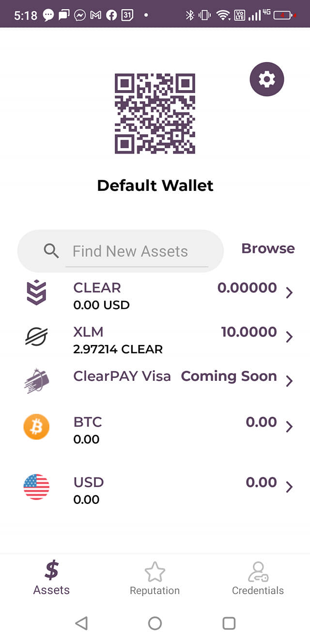Tap the search magnifier icon
The height and width of the screenshot is (644, 310).
[x=51, y=251]
